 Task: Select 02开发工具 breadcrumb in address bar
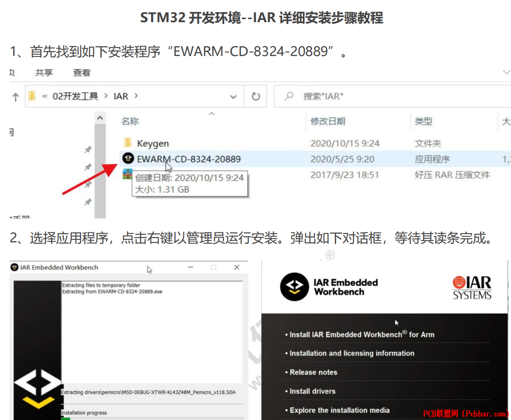point(75,96)
